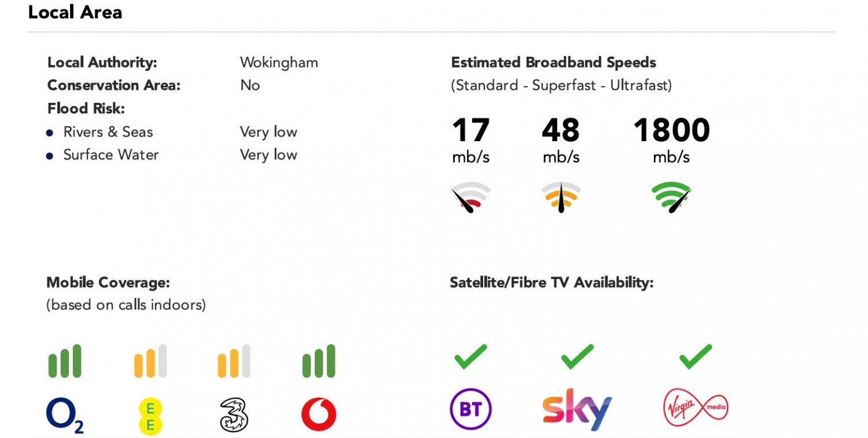
Task: Click the Wokingham local authority value
Action: (279, 62)
